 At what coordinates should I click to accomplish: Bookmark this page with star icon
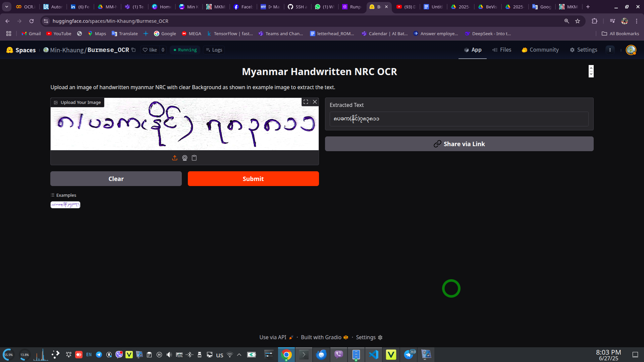(x=578, y=21)
